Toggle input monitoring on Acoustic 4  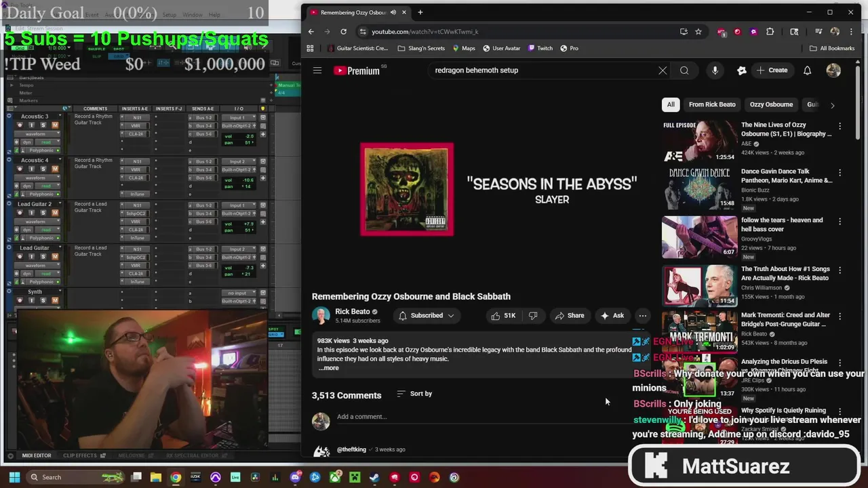coord(32,169)
